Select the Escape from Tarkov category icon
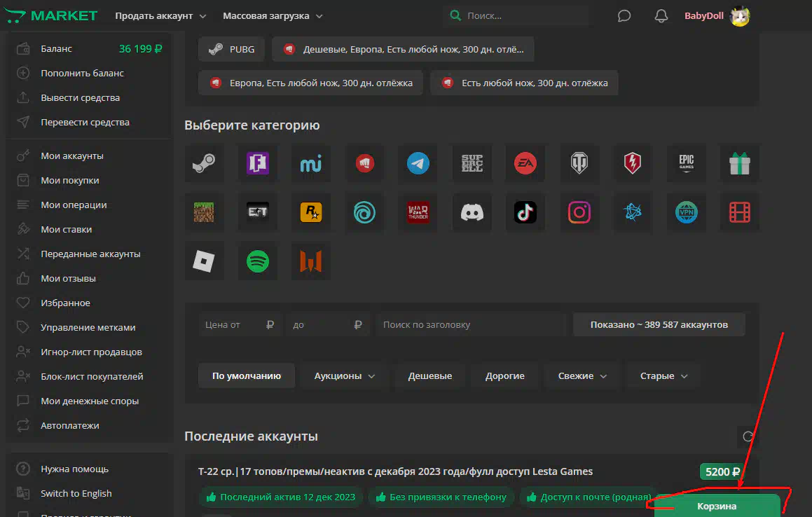812x517 pixels. coord(257,212)
